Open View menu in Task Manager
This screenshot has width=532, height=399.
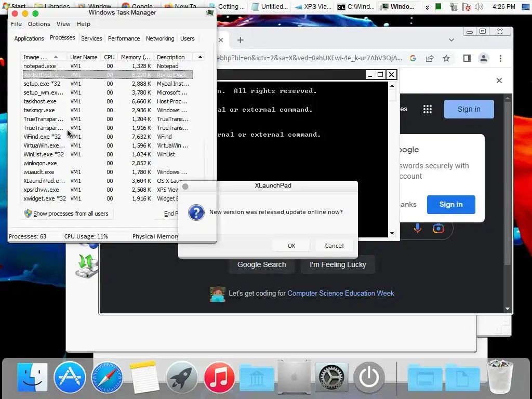63,24
